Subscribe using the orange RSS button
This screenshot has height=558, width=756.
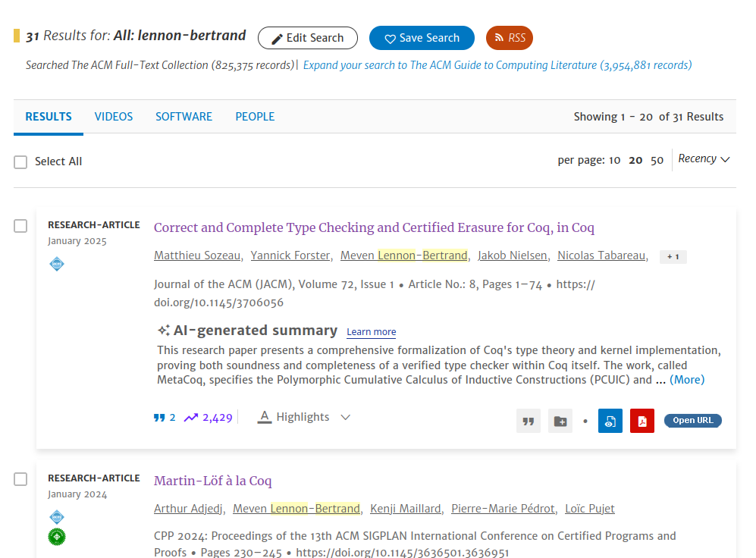click(510, 38)
